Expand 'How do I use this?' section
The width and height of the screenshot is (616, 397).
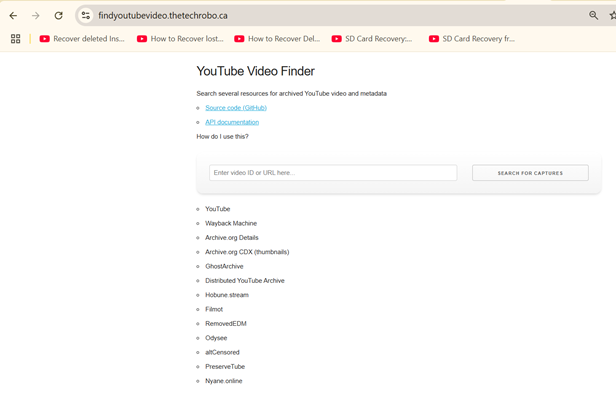point(222,137)
